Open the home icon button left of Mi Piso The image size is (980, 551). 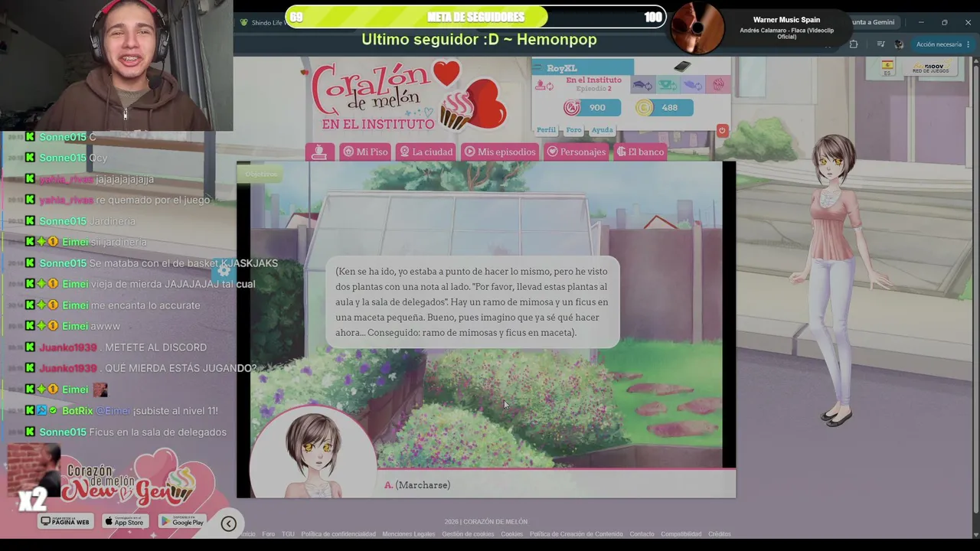point(319,152)
